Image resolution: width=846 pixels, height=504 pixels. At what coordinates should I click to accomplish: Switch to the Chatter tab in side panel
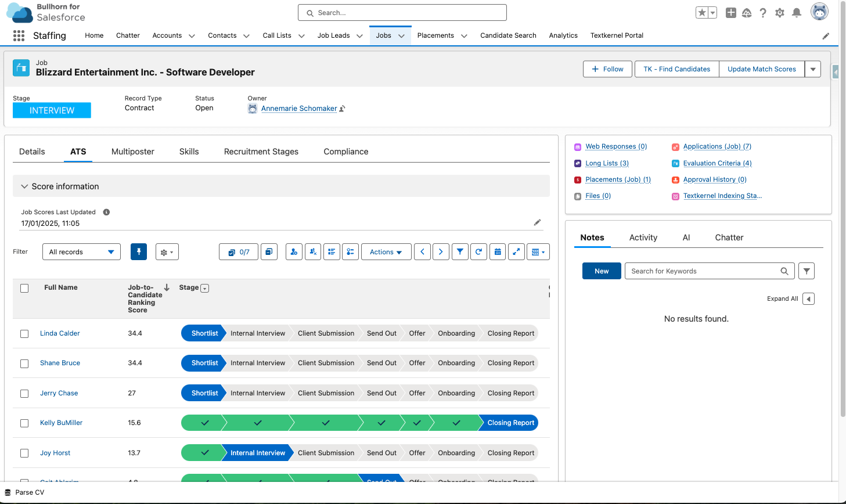coord(729,237)
